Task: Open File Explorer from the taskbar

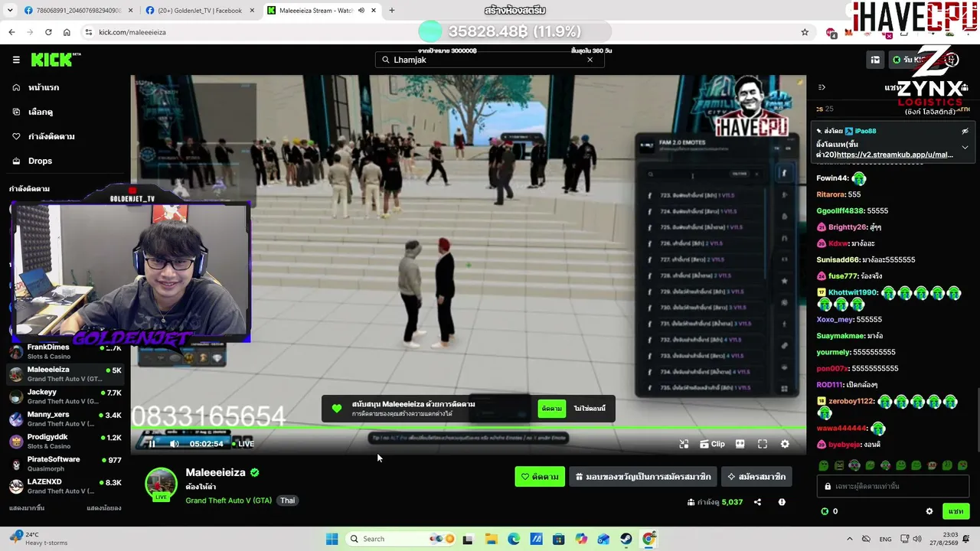Action: [x=491, y=539]
